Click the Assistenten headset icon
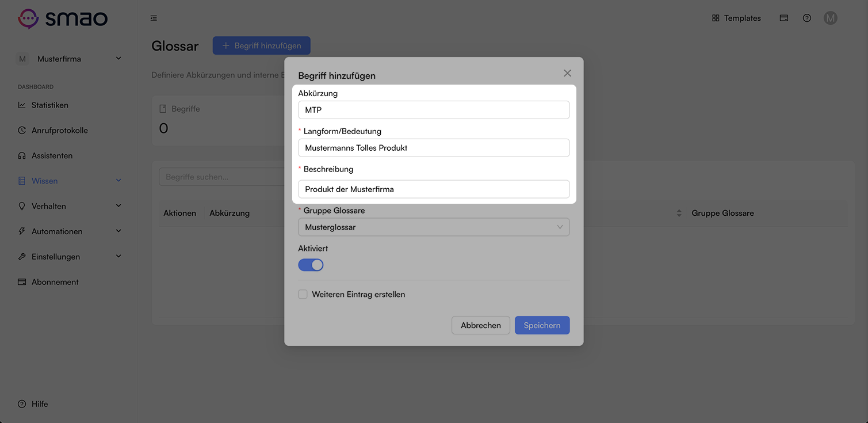 tap(22, 156)
